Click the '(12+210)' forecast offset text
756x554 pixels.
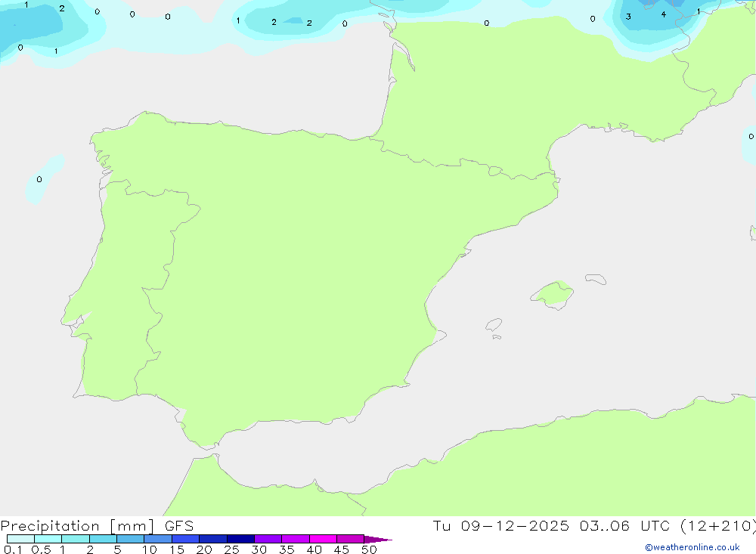718,525
